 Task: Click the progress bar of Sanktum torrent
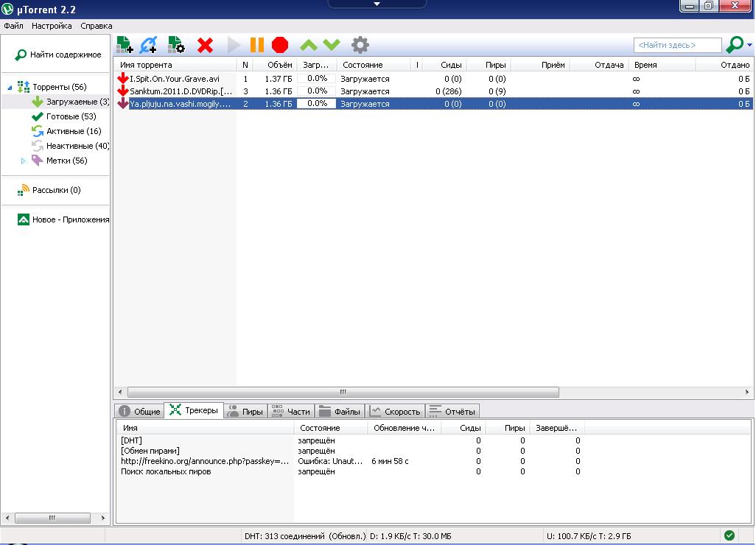(x=316, y=91)
